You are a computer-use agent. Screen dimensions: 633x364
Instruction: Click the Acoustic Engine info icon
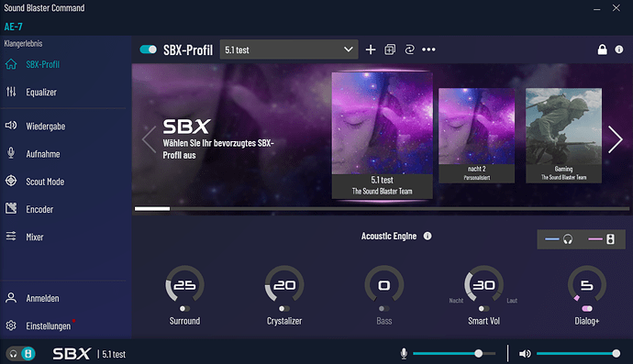tap(428, 236)
